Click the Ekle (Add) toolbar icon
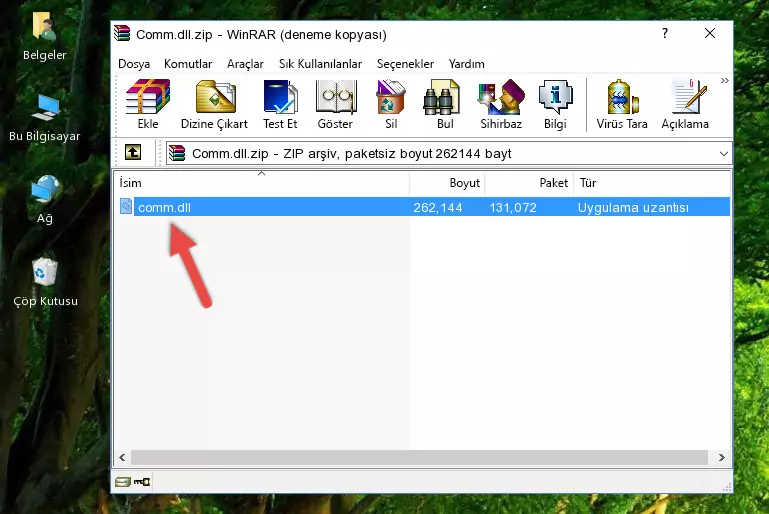 (148, 104)
